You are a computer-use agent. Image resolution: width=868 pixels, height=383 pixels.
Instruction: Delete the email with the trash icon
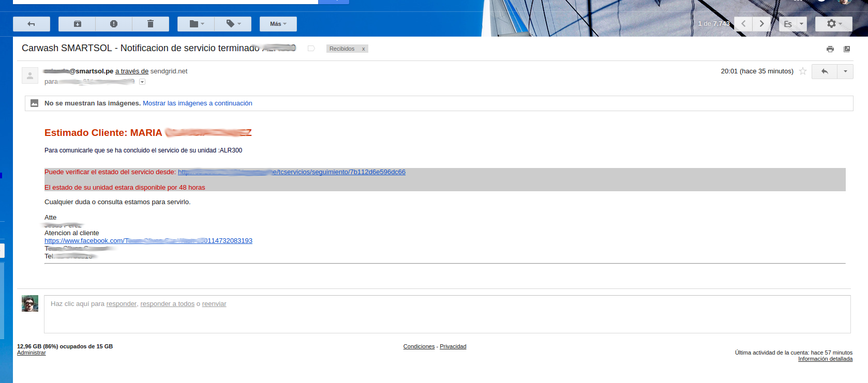pos(151,24)
